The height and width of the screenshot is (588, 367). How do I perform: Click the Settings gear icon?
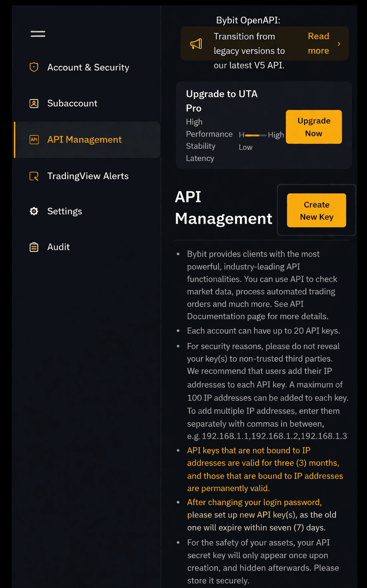coord(34,211)
